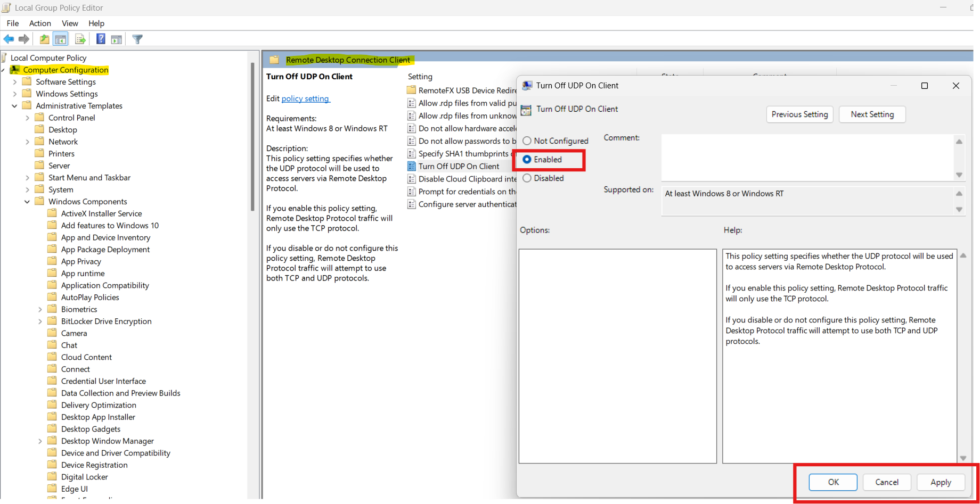
Task: Click the Do not allow passwords setting icon
Action: coord(412,141)
